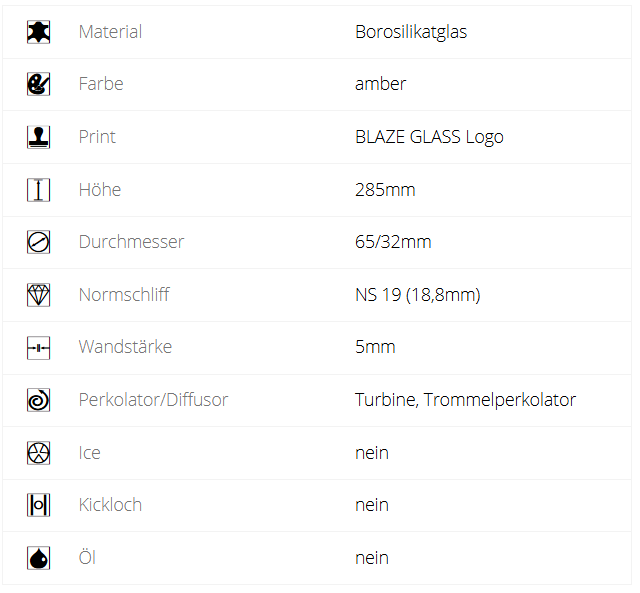Click the Wandstärke wall thickness icon
Viewport: 640px width, 593px height.
pyautogui.click(x=38, y=347)
